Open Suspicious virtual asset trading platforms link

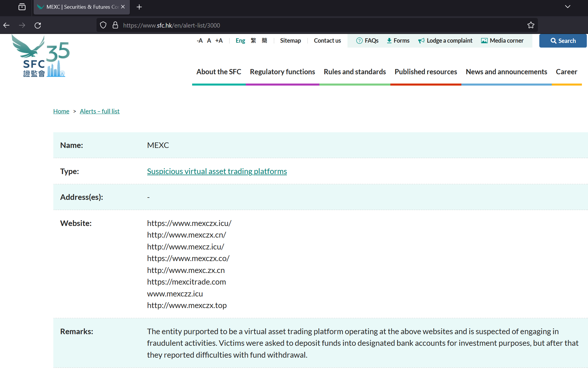coord(217,171)
